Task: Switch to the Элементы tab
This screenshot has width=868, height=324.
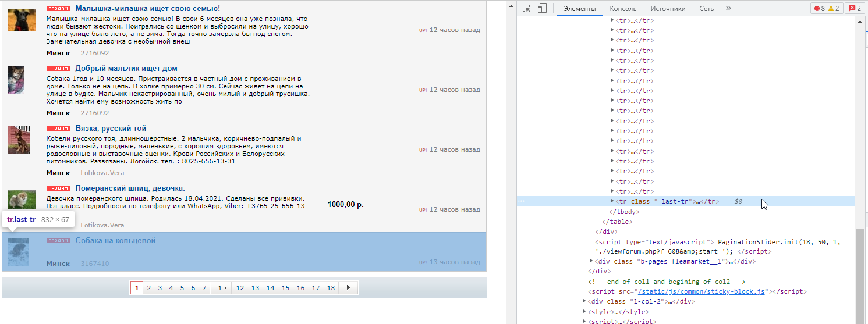Action: click(x=580, y=9)
